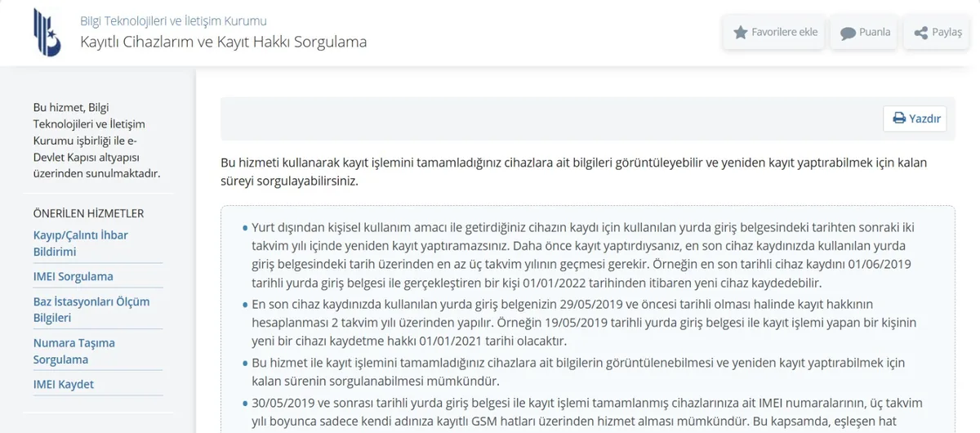Screen dimensions: 980x433
Task: Click the speech bubble icon in Puanla
Action: pyautogui.click(x=848, y=33)
